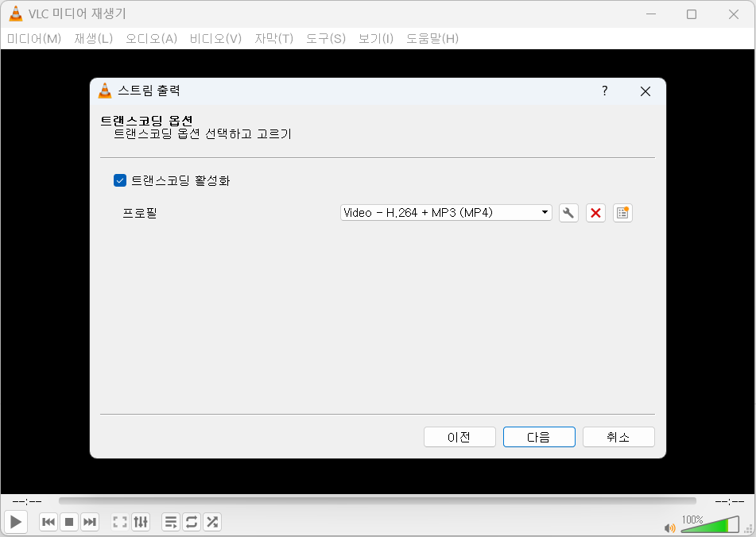Screen dimensions: 756x537
Task: Stop playback with the stop icon
Action: (69, 522)
